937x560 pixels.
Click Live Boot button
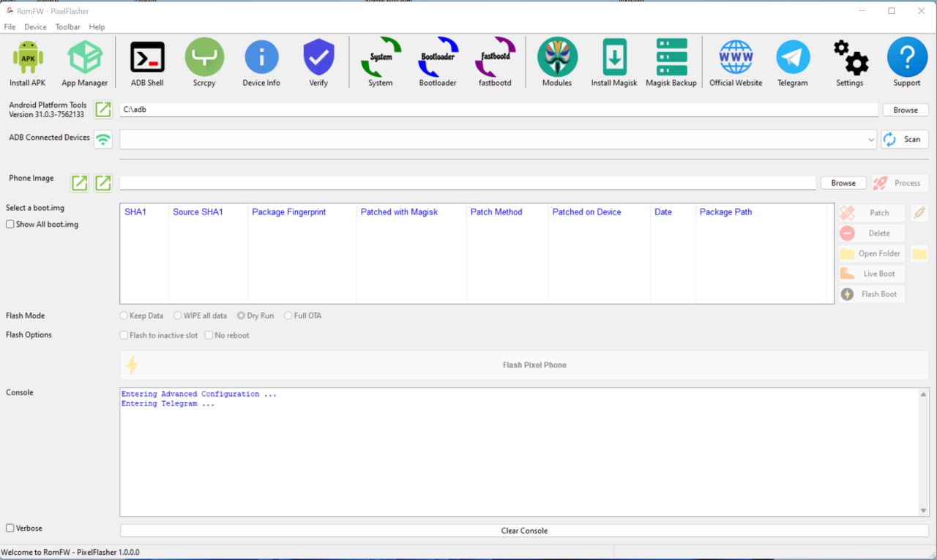[872, 274]
